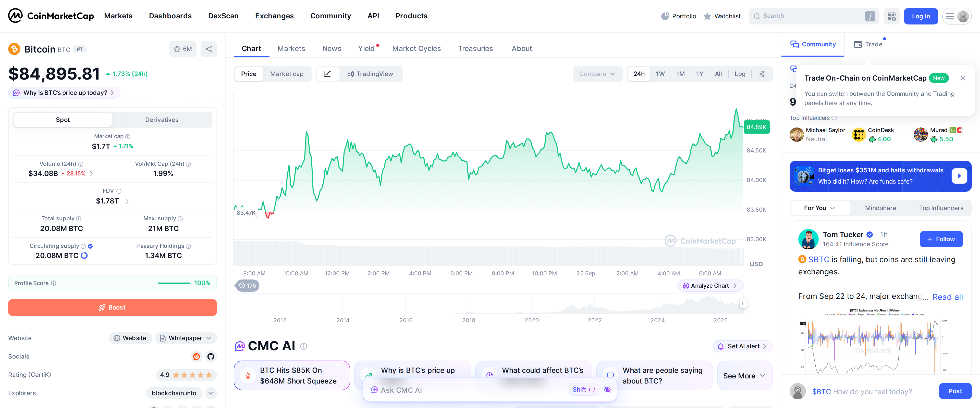Open Why is BTC's price up today
The image size is (980, 408).
coord(64,93)
